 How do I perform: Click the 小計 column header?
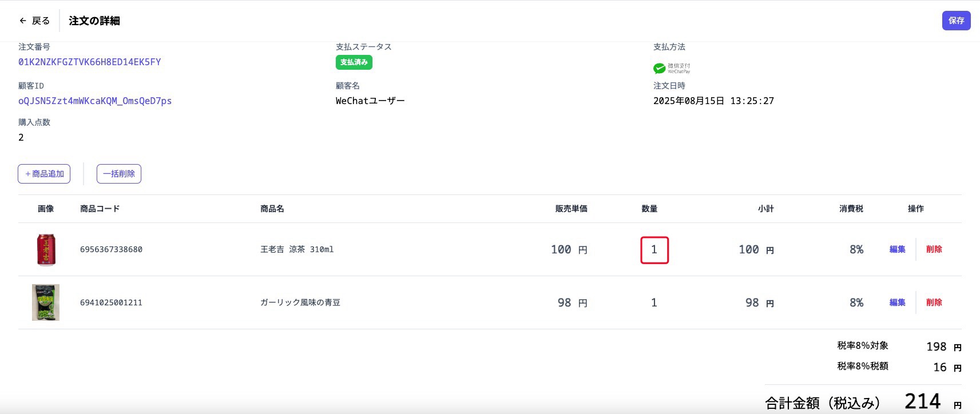tap(766, 209)
